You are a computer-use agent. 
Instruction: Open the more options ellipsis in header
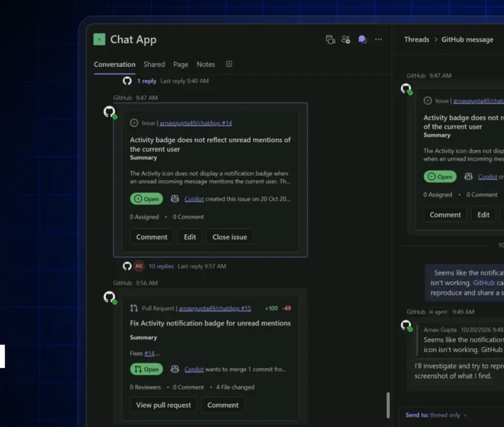tap(379, 39)
